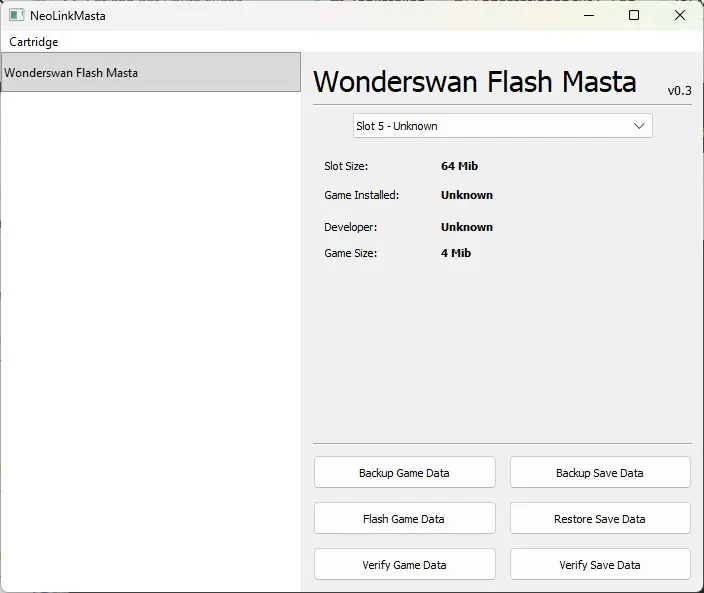Open the Slot 5 - Unknown dropdown

pos(502,126)
